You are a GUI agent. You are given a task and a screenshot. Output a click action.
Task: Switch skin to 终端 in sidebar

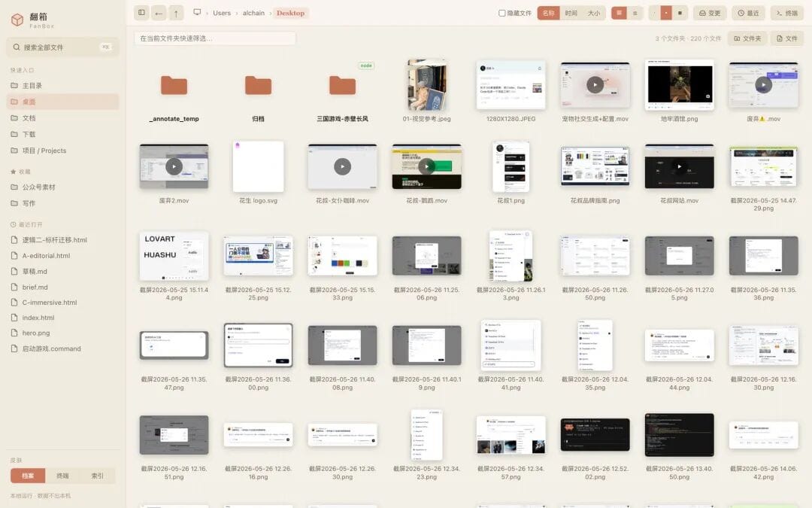pyautogui.click(x=62, y=476)
